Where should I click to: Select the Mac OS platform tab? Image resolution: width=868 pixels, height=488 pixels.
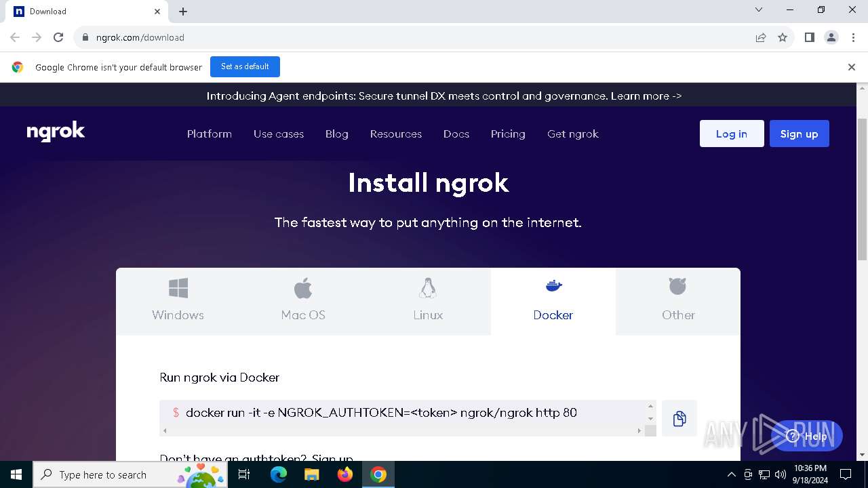[x=303, y=301]
